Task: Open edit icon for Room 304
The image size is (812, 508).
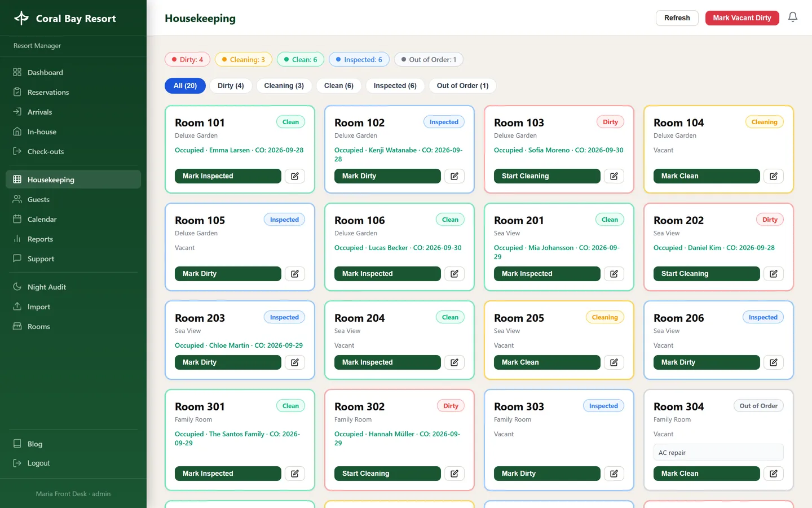Action: tap(774, 474)
